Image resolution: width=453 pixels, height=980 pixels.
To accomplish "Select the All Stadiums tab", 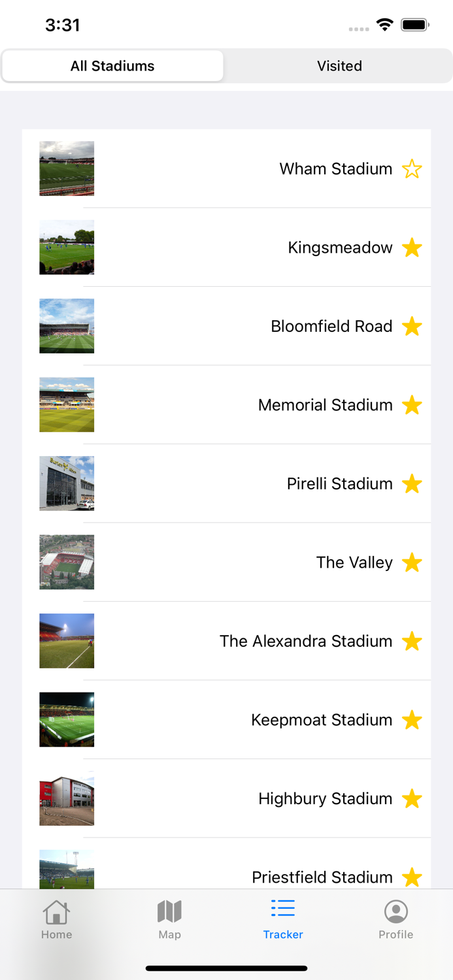I will tap(113, 65).
